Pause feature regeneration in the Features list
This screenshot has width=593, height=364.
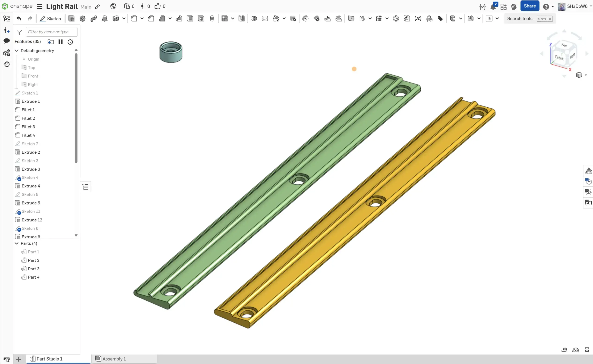60,42
